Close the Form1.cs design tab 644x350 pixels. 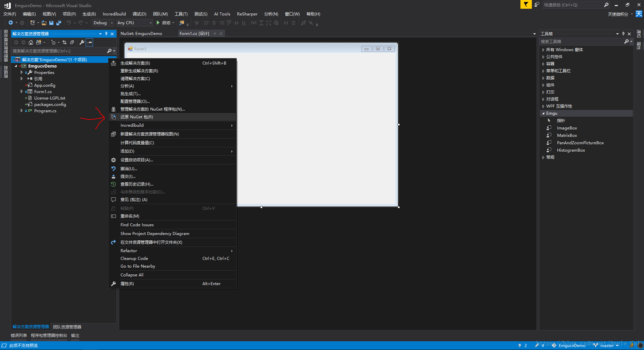click(x=221, y=34)
